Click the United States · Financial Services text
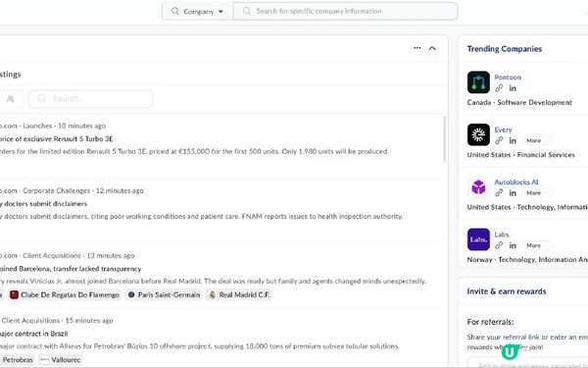Image resolution: width=588 pixels, height=368 pixels. pos(521,155)
